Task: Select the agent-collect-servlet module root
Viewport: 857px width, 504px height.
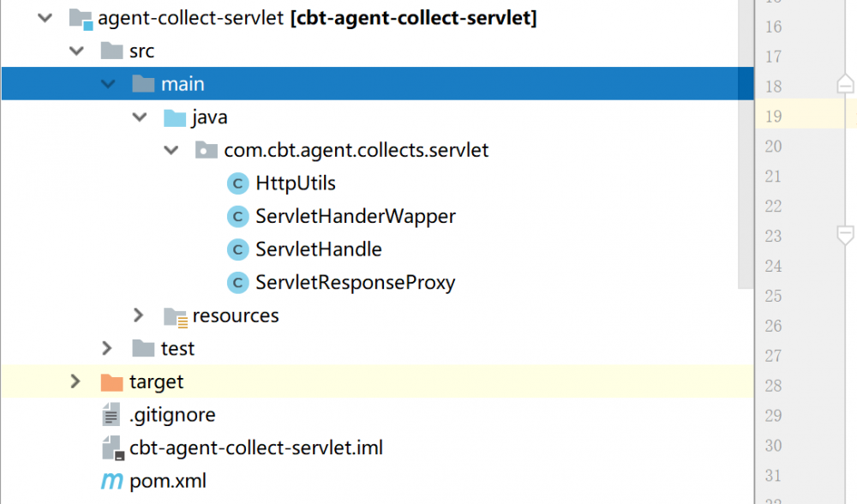Action: (190, 18)
